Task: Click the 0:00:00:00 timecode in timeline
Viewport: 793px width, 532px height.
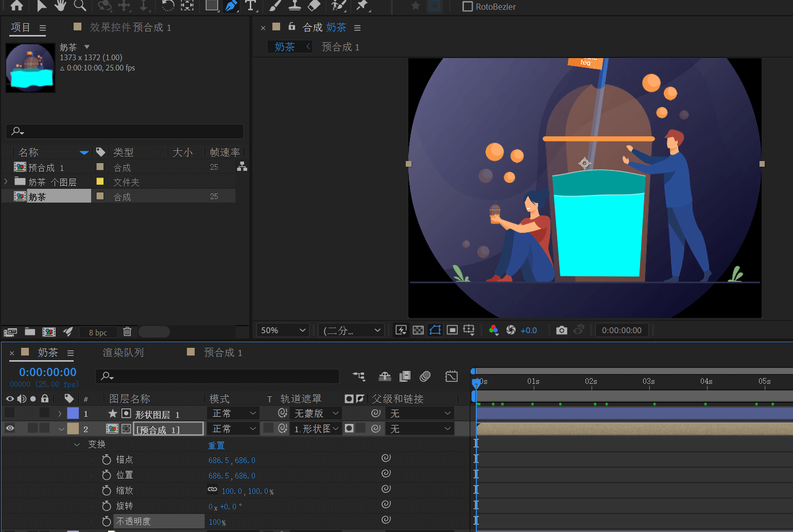Action: [47, 372]
